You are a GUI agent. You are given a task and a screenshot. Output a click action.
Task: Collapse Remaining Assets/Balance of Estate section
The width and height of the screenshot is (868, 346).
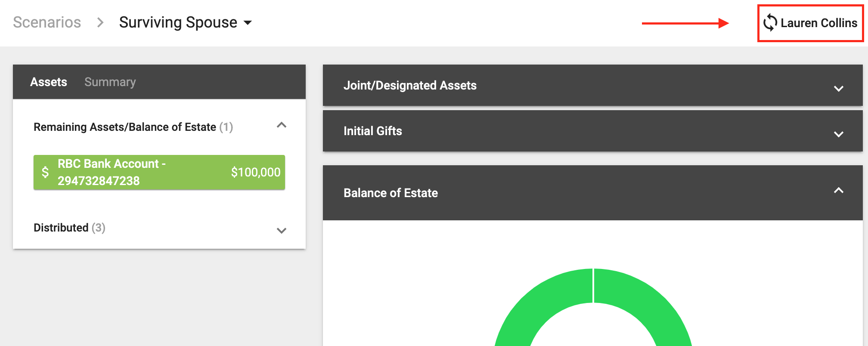(282, 125)
